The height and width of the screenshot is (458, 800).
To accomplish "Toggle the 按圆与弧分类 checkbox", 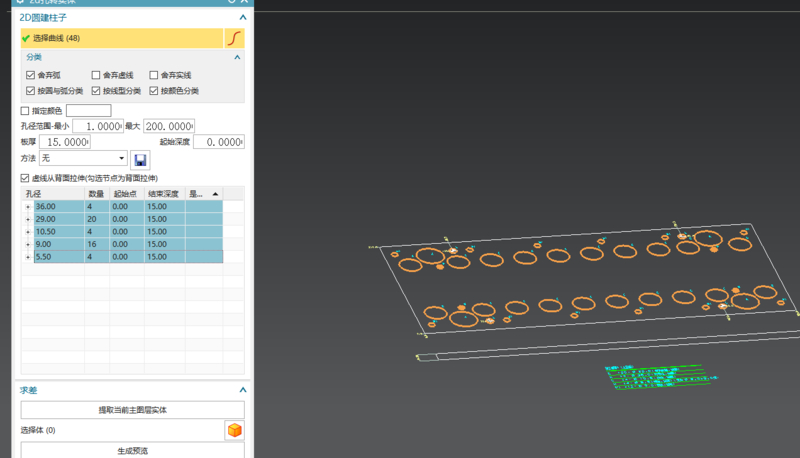I will click(x=30, y=91).
